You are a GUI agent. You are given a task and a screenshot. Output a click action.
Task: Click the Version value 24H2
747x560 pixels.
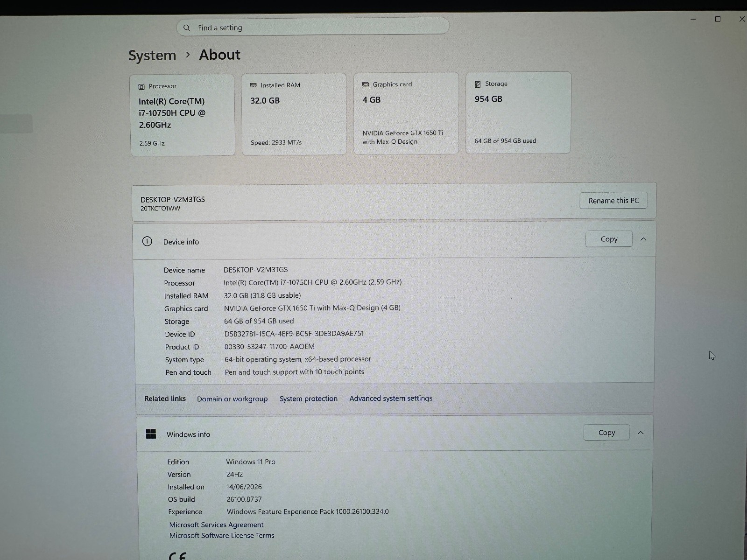(234, 474)
